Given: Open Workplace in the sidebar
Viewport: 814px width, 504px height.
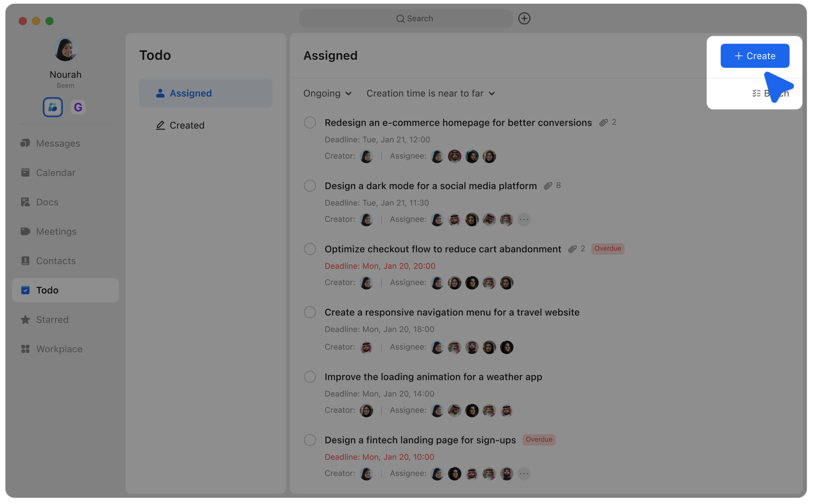Looking at the screenshot, I should (x=59, y=349).
